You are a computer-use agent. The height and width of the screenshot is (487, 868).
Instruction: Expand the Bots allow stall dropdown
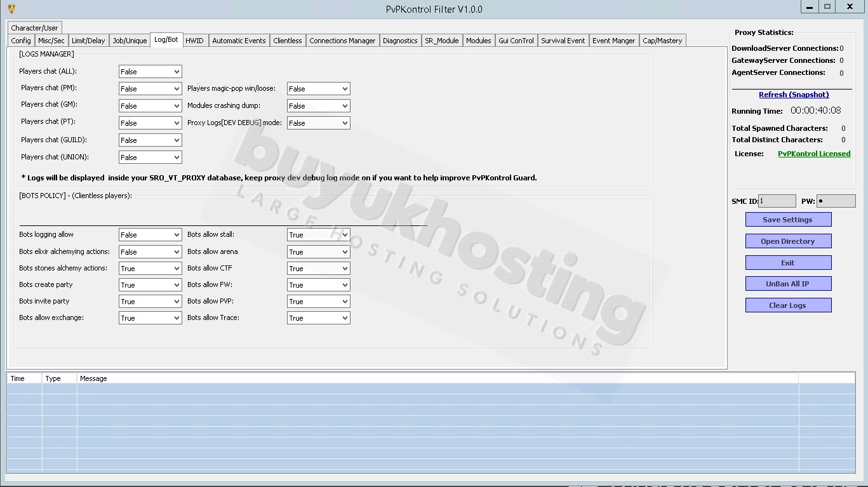tap(318, 235)
